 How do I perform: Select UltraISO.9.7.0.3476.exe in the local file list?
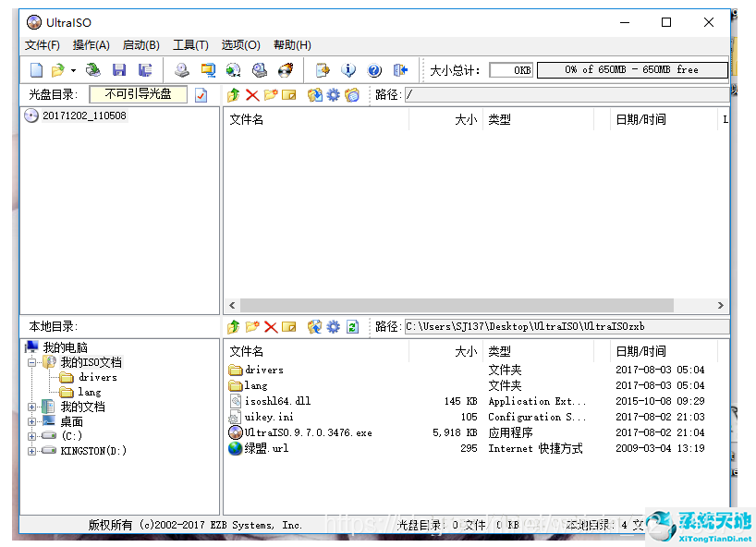click(x=308, y=432)
